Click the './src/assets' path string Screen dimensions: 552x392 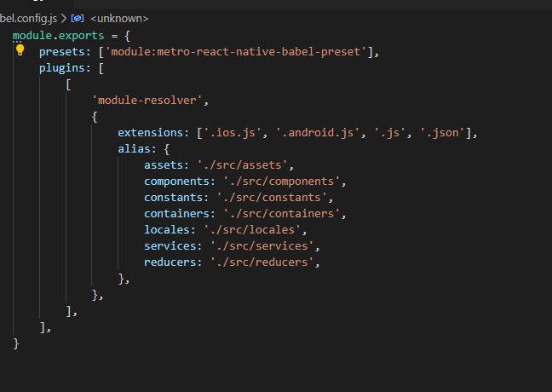point(242,165)
